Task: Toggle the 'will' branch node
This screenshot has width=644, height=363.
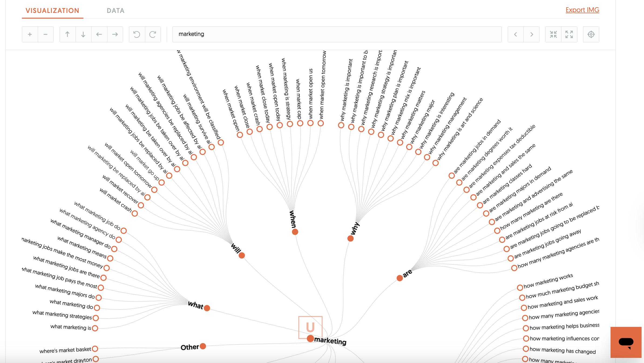Action: (242, 255)
